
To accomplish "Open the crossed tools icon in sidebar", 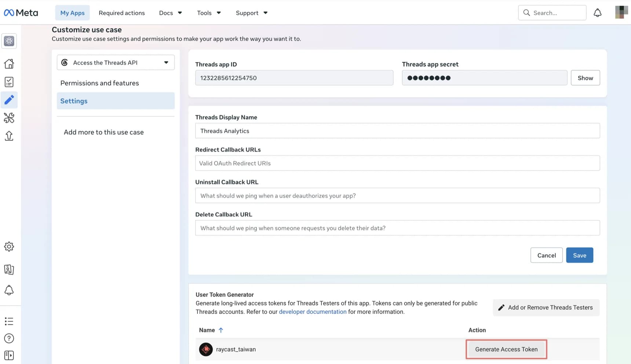I will [9, 118].
